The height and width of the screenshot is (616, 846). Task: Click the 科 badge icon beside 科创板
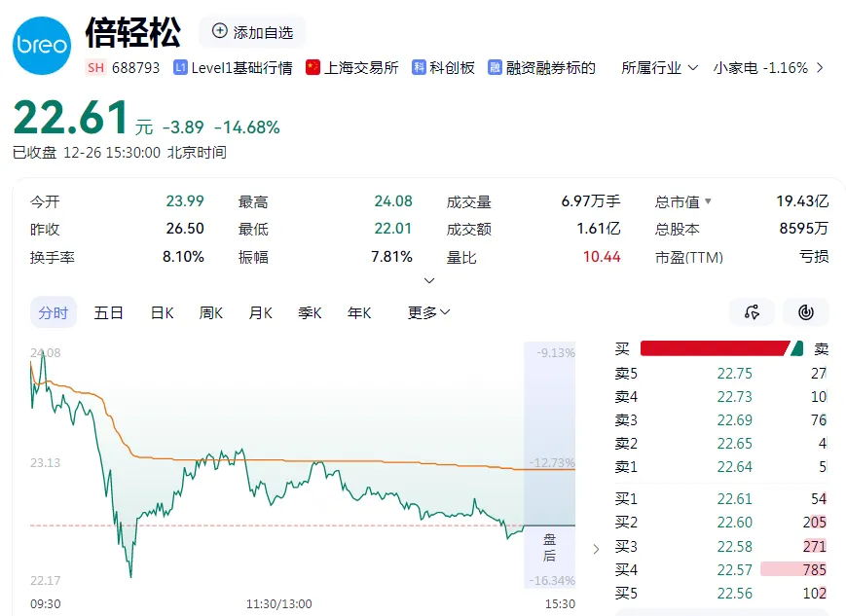[x=419, y=67]
